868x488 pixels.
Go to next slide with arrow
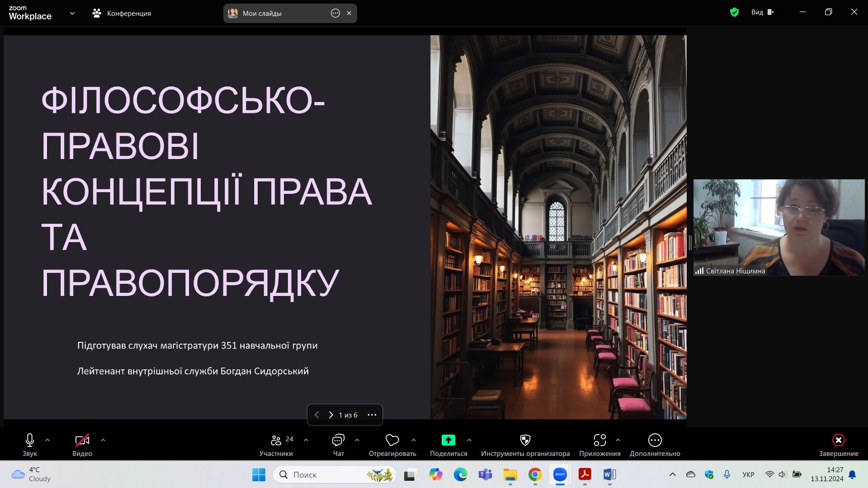tap(331, 415)
